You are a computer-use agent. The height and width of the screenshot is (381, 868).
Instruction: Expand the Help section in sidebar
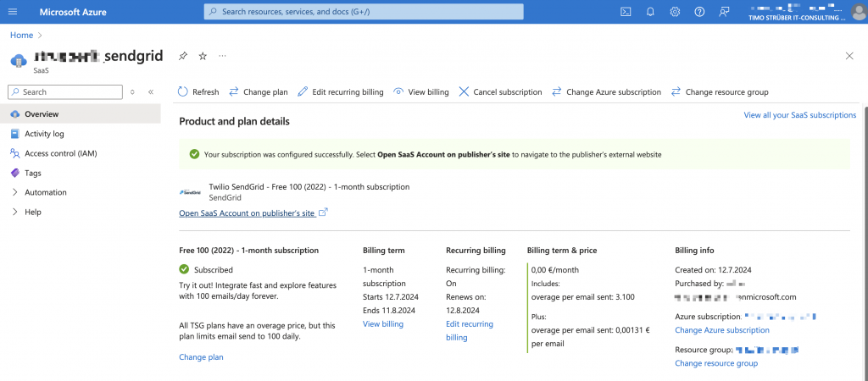pyautogui.click(x=15, y=212)
